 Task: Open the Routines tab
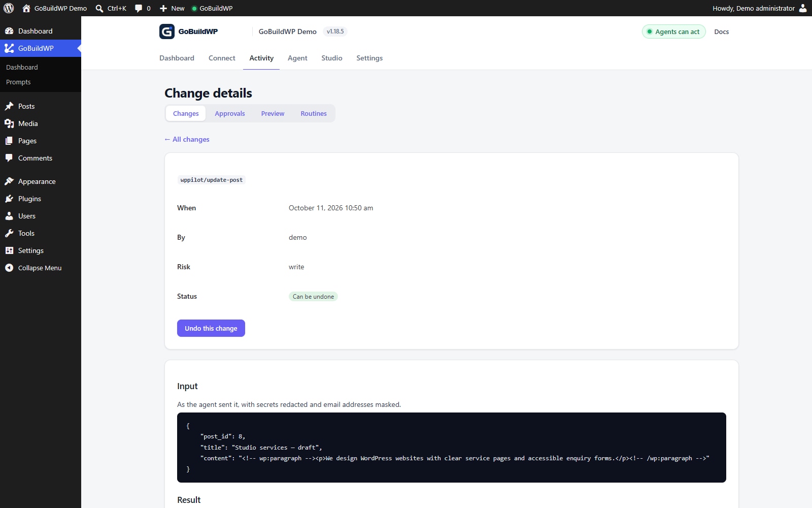(314, 113)
